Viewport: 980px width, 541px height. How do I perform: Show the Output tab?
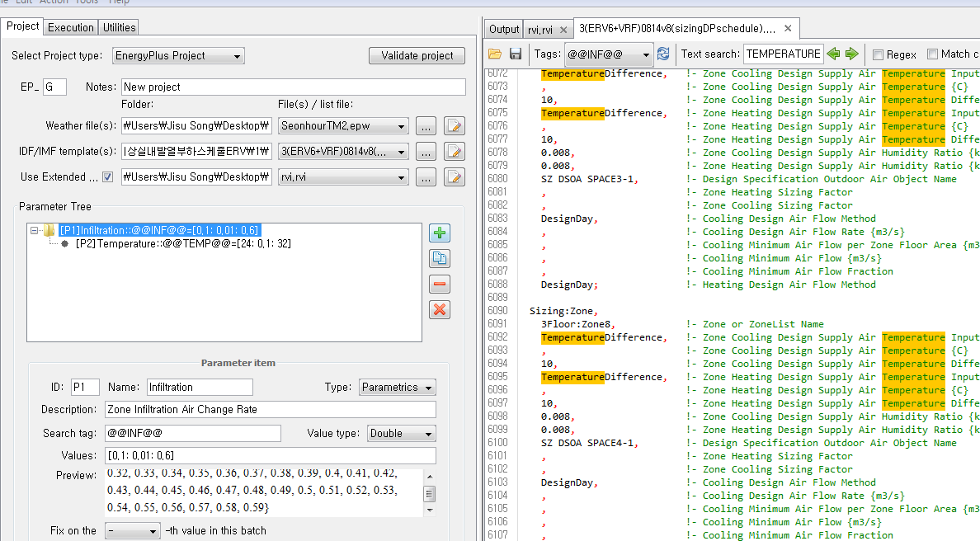504,30
